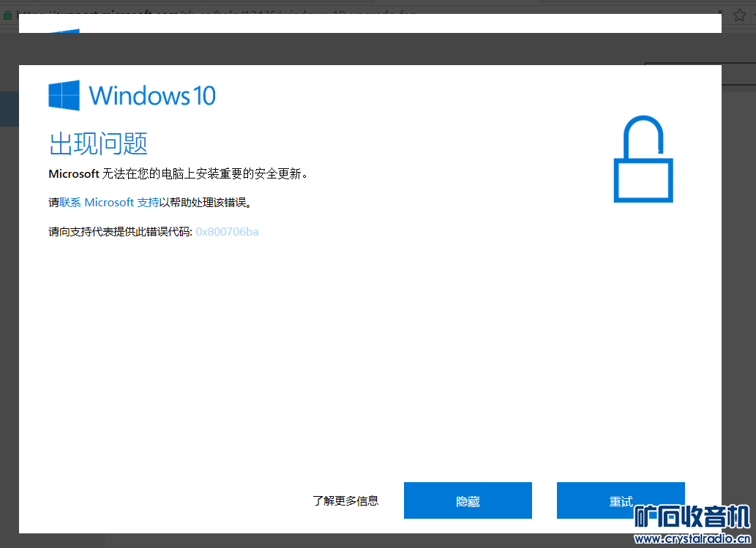Screen dimensions: 756x548
Task: Open 了解更多信息 for more information
Action: (345, 500)
